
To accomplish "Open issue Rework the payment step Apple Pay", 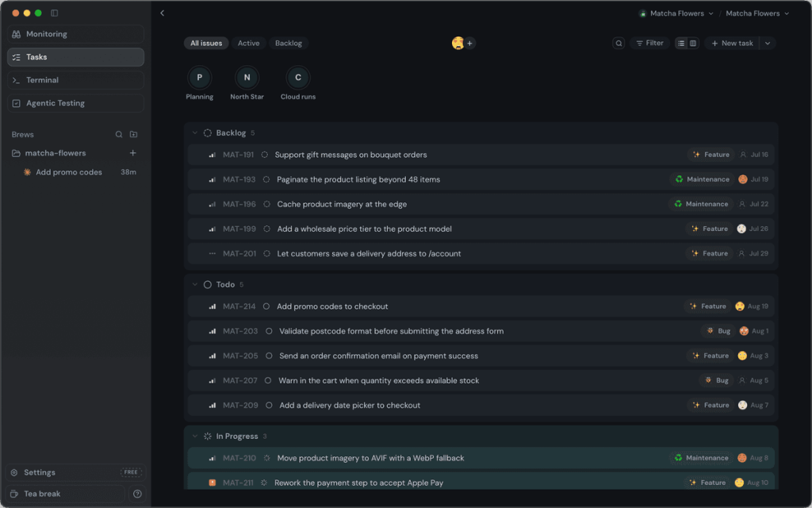I will [481, 481].
